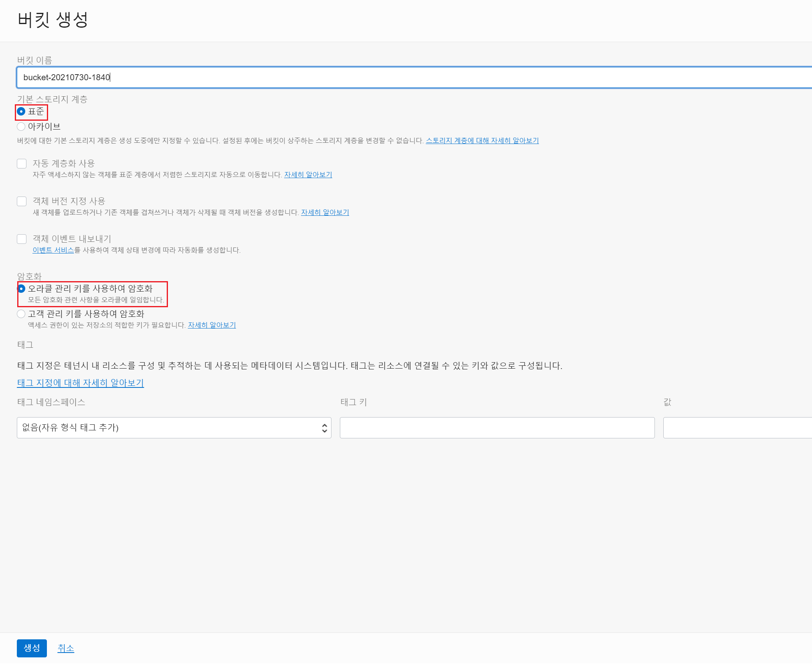Select 고객 관리 키를 사용하여 암호화 option
Screen dimensions: 812x665
[21, 314]
